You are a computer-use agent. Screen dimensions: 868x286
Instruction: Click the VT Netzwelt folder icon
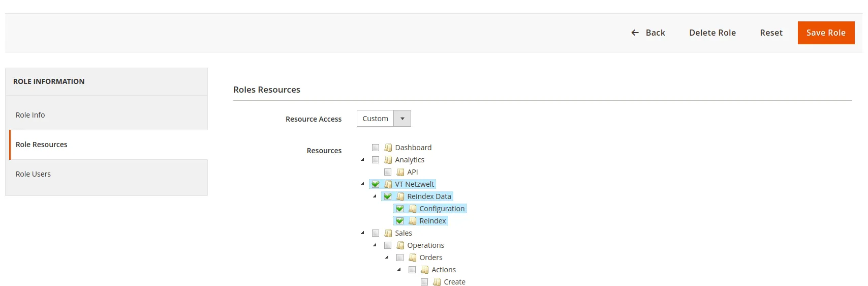tap(388, 184)
